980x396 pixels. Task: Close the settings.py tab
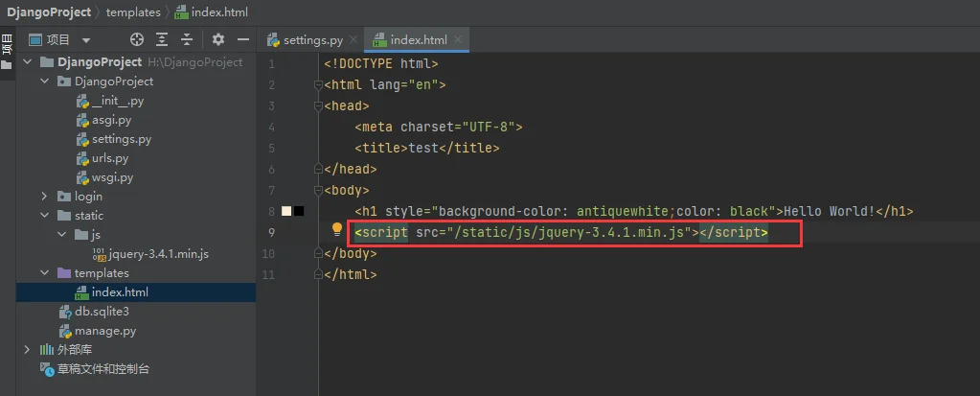tap(353, 39)
